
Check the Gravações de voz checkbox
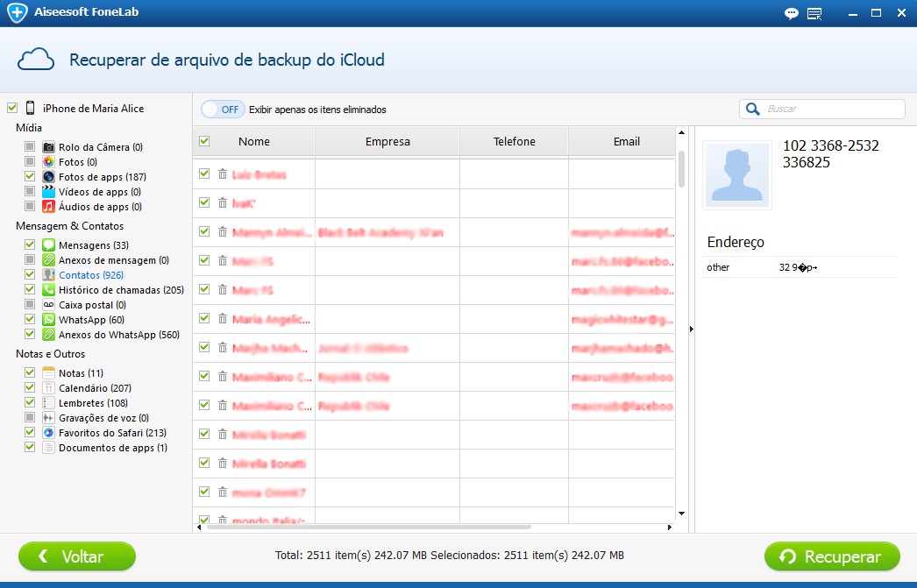[30, 417]
